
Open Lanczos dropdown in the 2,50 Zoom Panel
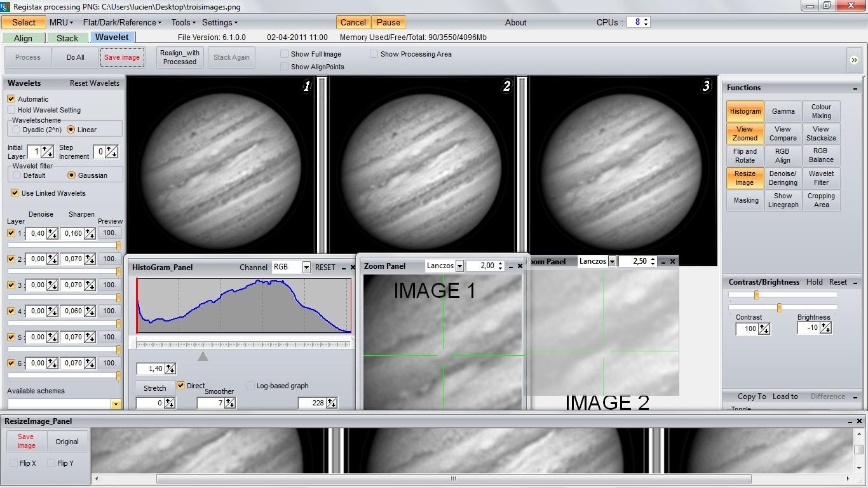(612, 261)
